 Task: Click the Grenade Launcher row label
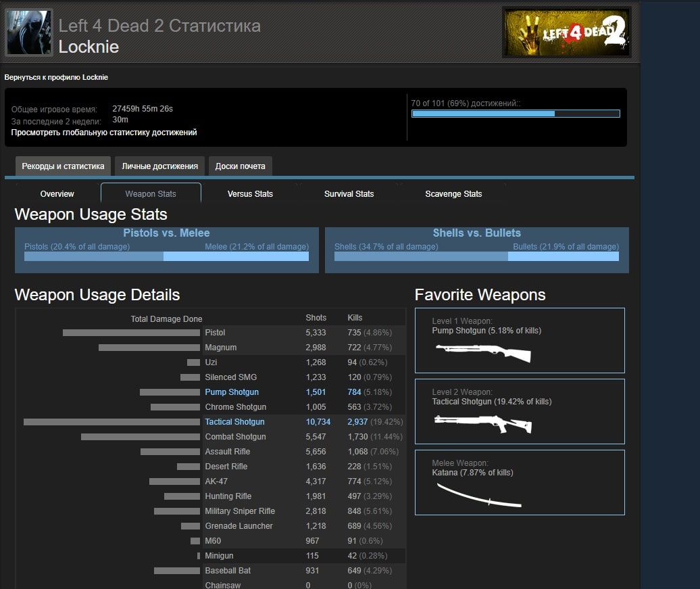pos(239,526)
